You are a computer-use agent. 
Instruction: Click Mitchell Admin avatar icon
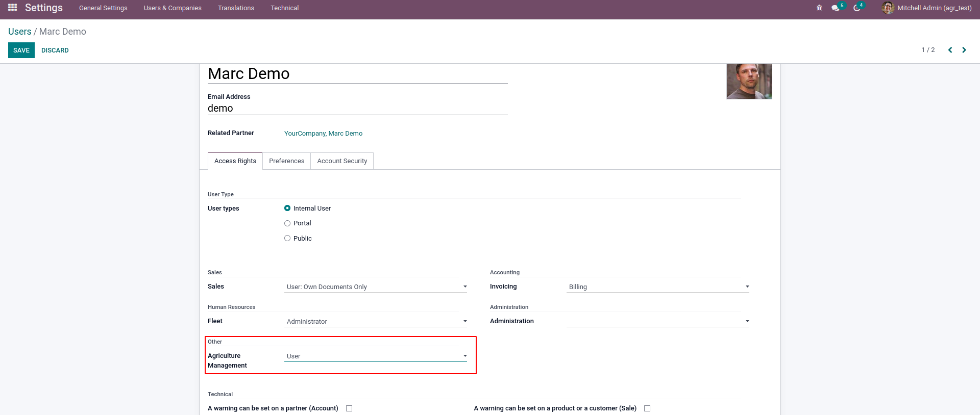click(888, 8)
